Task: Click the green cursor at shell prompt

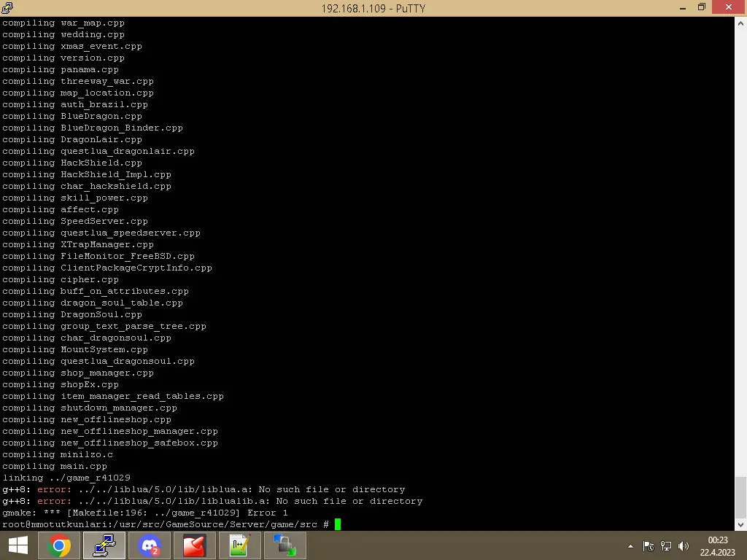Action: [x=338, y=524]
